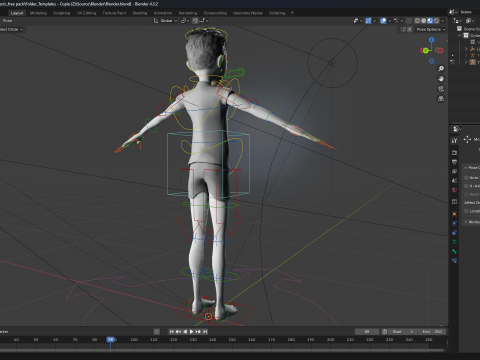Switch to Sculpting workspace tab
The image size is (480, 360).
(62, 13)
